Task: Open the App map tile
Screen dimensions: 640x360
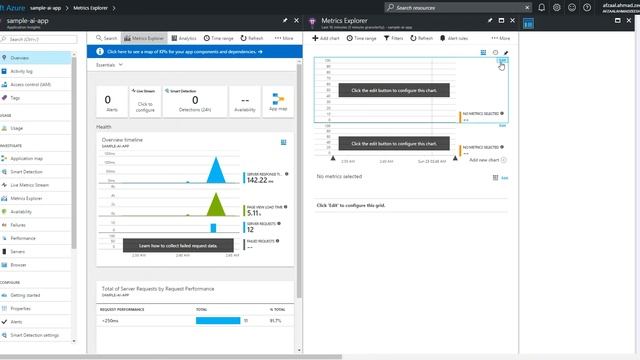Action: point(278,102)
